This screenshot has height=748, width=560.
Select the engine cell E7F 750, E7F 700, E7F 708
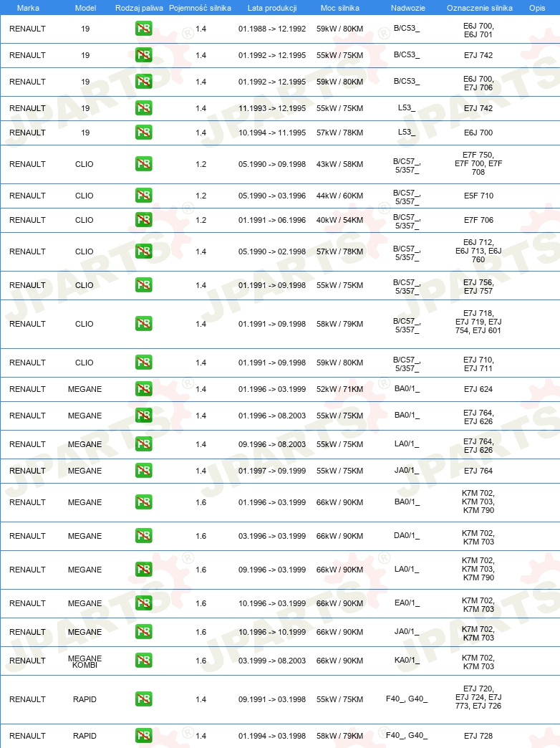tap(478, 163)
